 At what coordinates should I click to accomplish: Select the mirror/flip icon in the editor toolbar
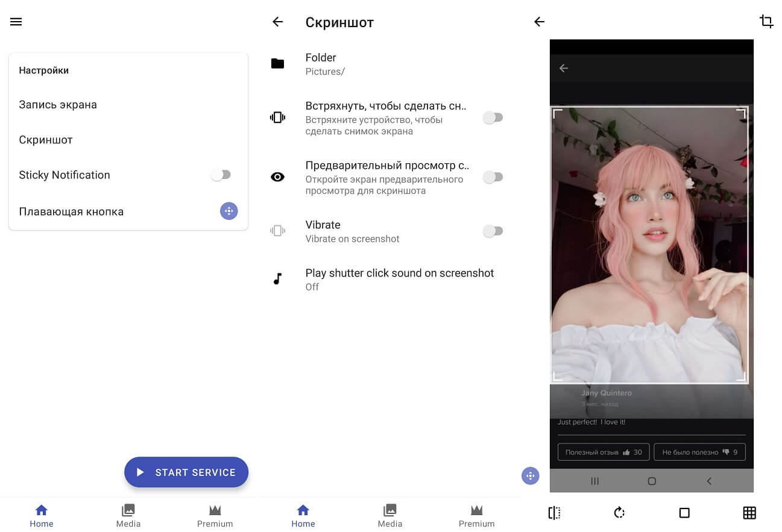click(553, 512)
